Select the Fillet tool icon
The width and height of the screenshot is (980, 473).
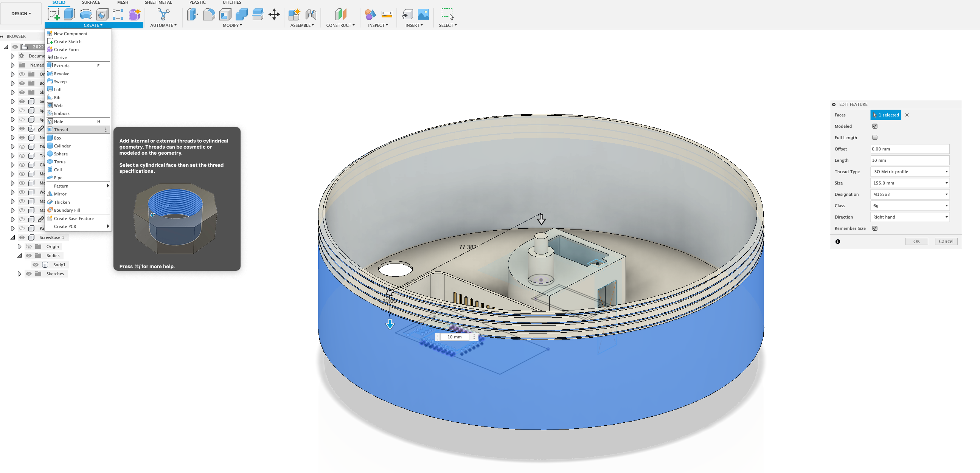(209, 14)
